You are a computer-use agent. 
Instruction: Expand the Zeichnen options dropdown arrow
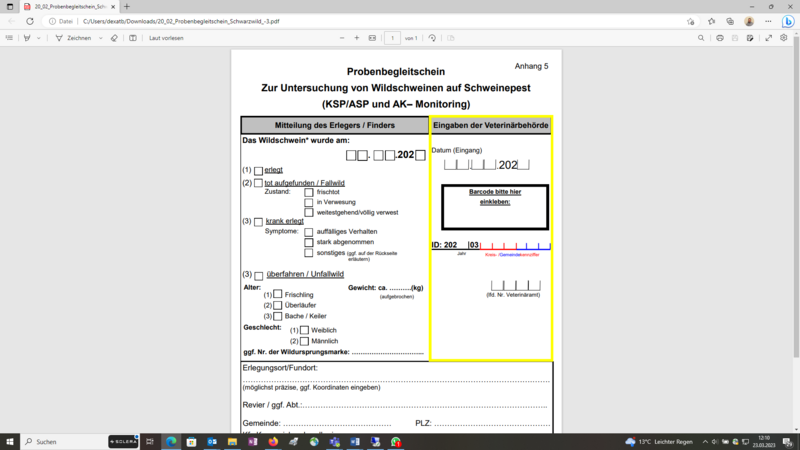pyautogui.click(x=101, y=38)
